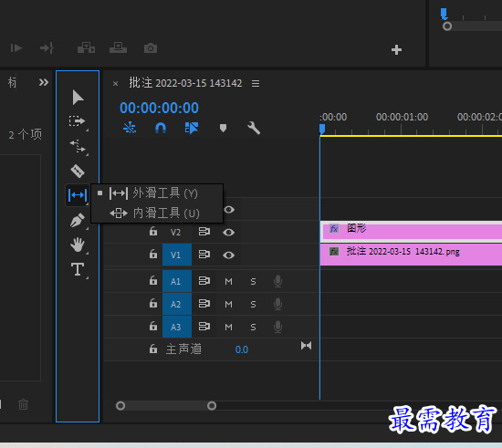
Task: Toggle V1 track output eye
Action: (228, 255)
